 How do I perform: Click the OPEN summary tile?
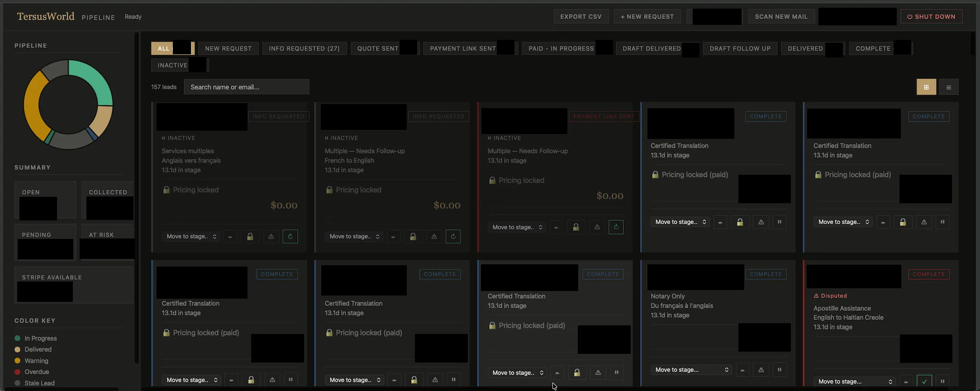(x=45, y=200)
